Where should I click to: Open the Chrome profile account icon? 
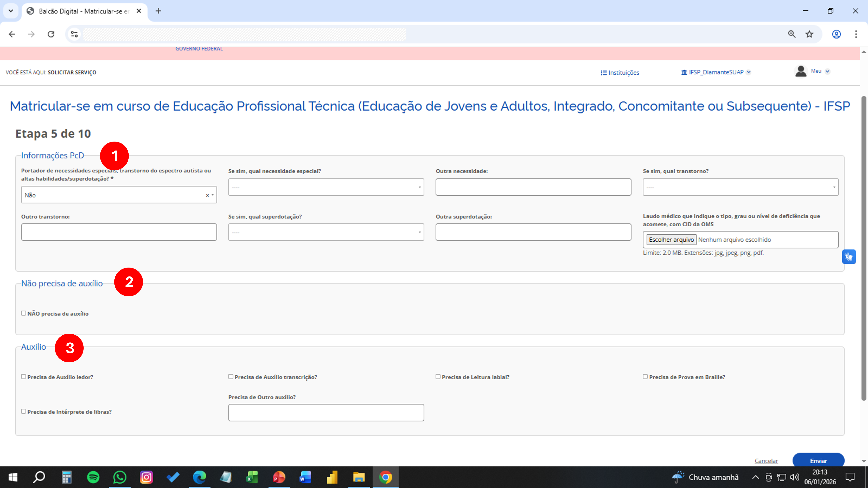(x=836, y=34)
